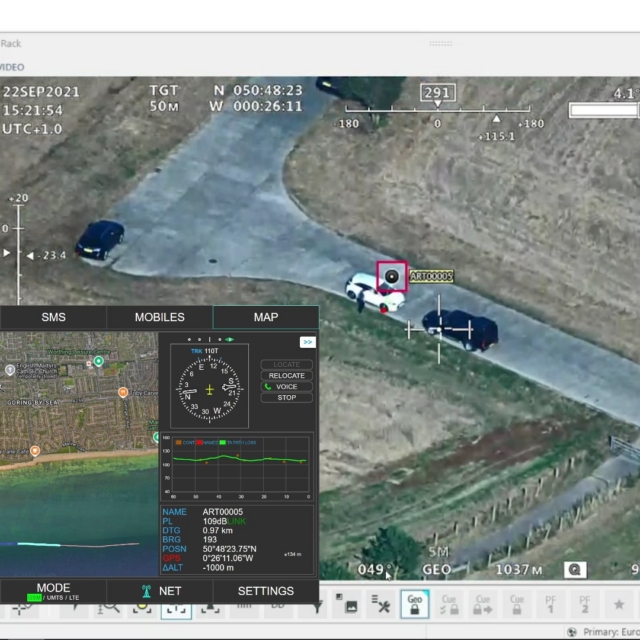Click the Cue check-lock icon
Image resolution: width=640 pixels, height=640 pixels.
click(449, 604)
